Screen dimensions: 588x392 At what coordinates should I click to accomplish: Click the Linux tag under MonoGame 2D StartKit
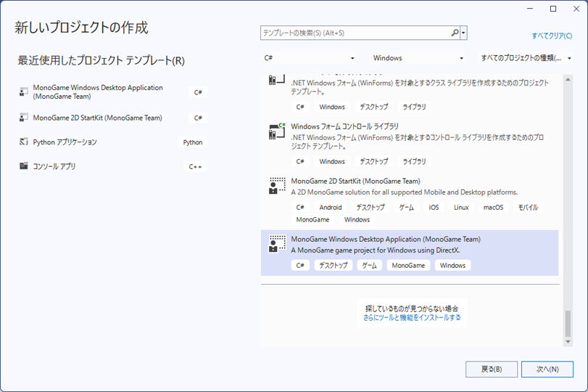[461, 208]
